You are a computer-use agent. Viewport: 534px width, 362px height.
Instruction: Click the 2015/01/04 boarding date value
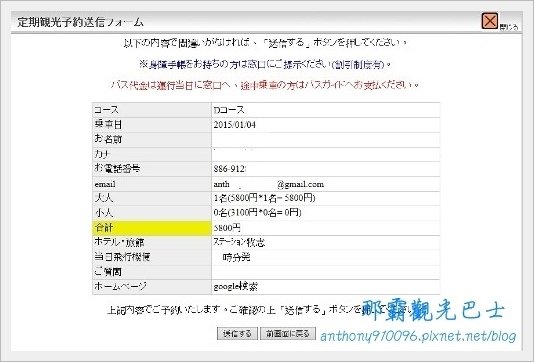pyautogui.click(x=235, y=125)
